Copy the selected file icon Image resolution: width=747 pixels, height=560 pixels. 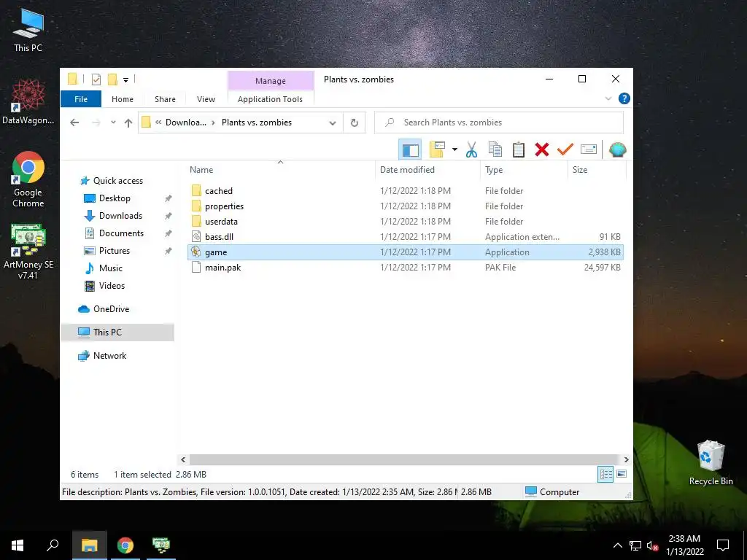tap(495, 150)
